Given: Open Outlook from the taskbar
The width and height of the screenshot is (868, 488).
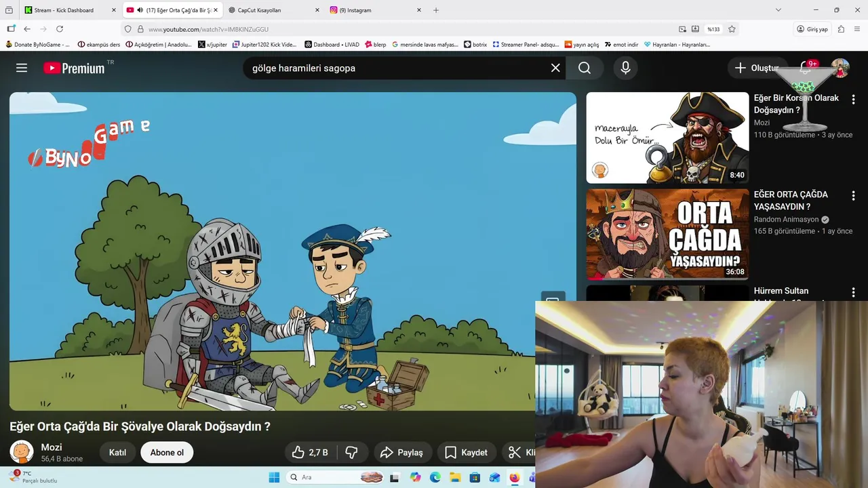Looking at the screenshot, I should pyautogui.click(x=494, y=477).
